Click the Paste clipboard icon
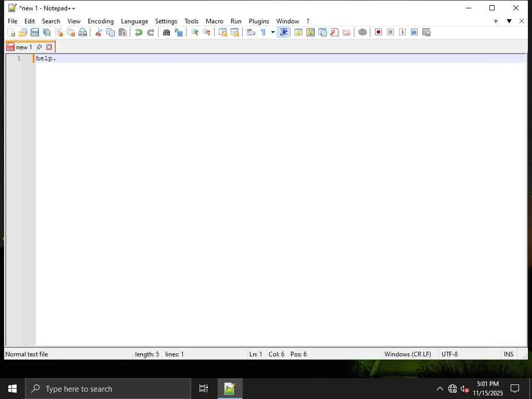This screenshot has width=532, height=399. [x=123, y=33]
